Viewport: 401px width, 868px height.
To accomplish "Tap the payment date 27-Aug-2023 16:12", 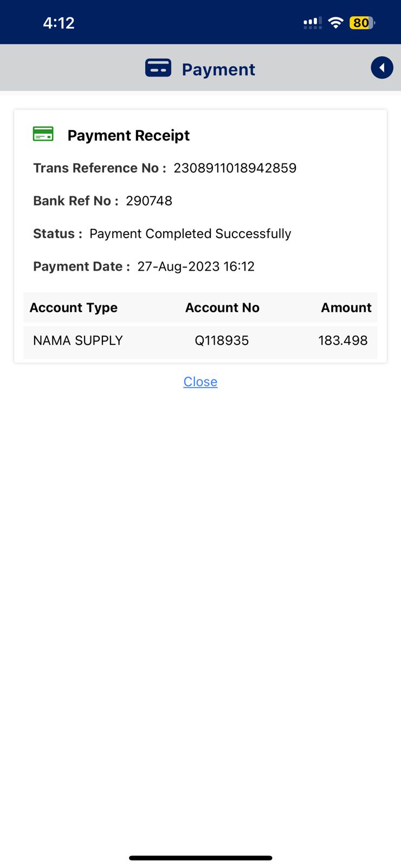I will (x=196, y=266).
